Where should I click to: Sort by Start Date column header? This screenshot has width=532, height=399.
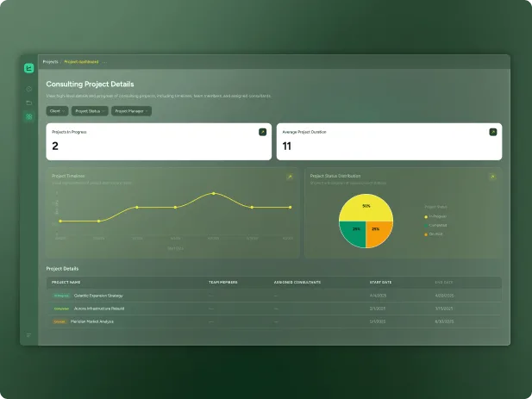tap(380, 282)
